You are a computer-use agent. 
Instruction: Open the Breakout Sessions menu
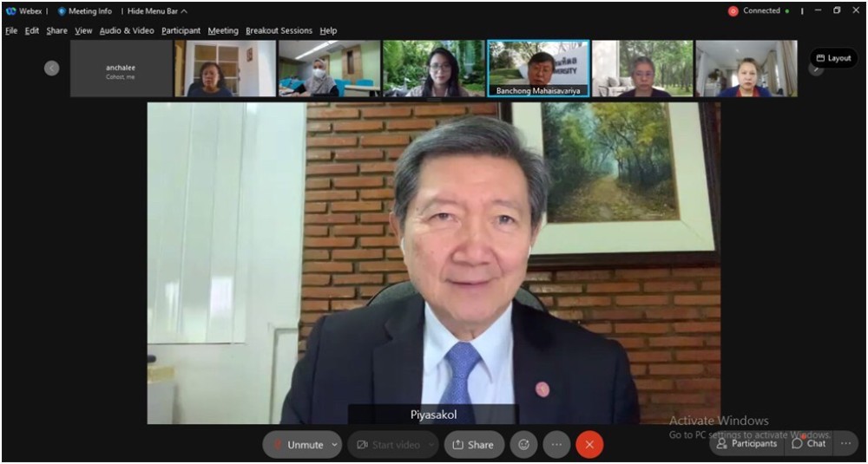coord(279,30)
